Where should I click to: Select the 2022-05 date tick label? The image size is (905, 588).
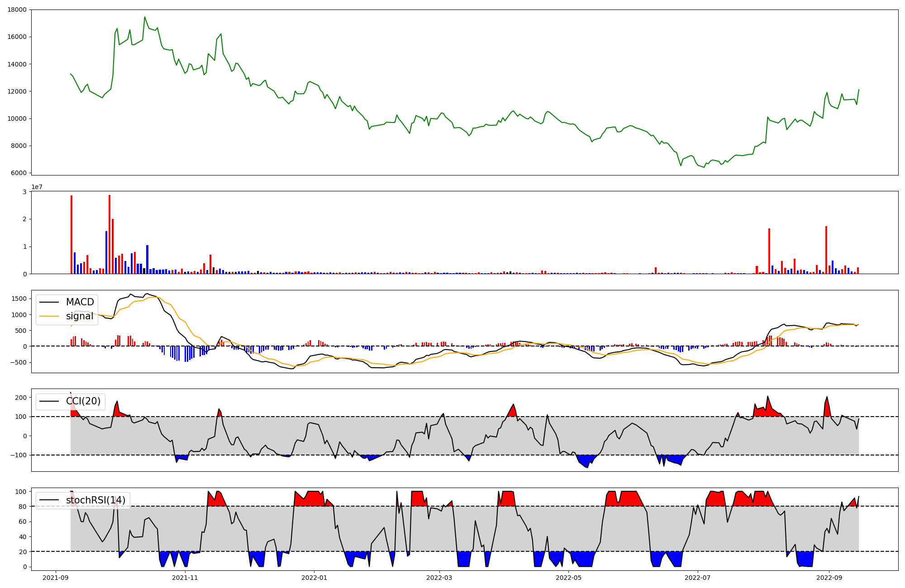pos(568,578)
